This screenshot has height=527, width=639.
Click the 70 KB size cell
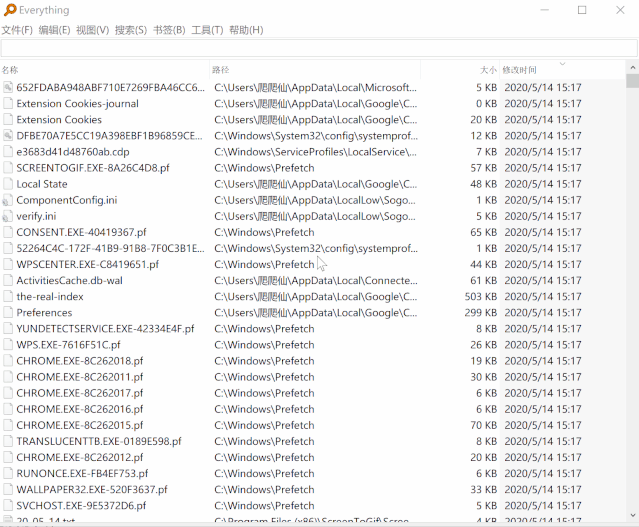pyautogui.click(x=483, y=425)
